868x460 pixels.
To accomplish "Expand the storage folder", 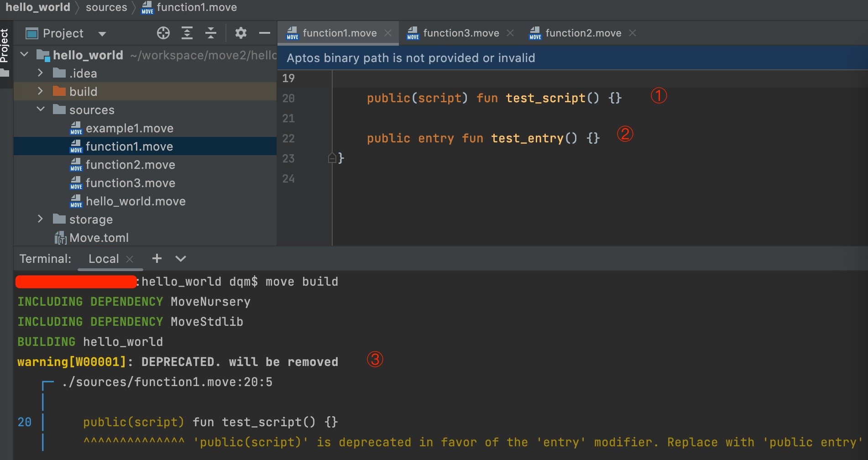I will click(41, 219).
